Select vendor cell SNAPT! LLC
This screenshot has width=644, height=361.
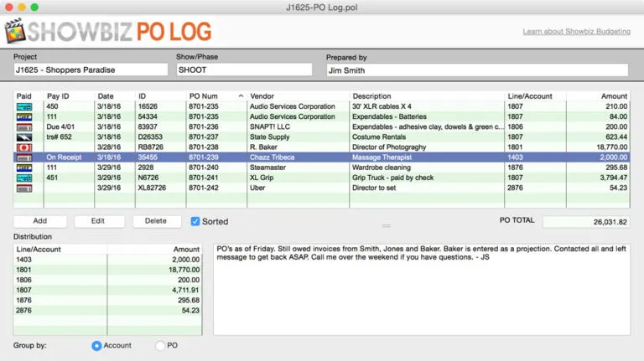click(x=270, y=126)
